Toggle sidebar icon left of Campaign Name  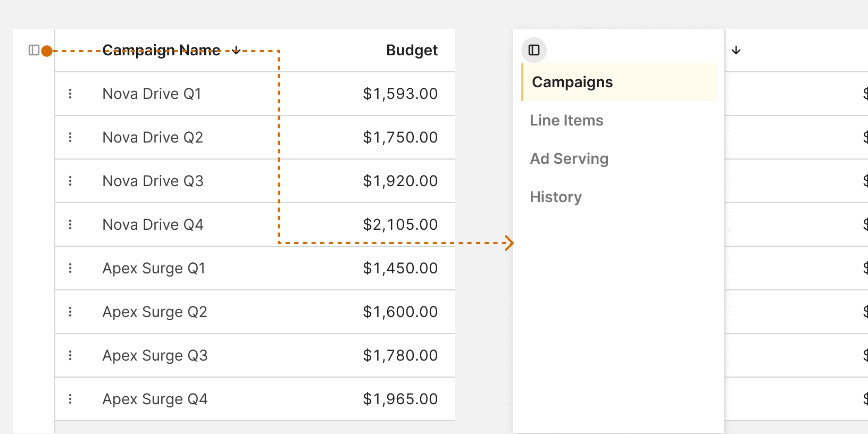34,50
